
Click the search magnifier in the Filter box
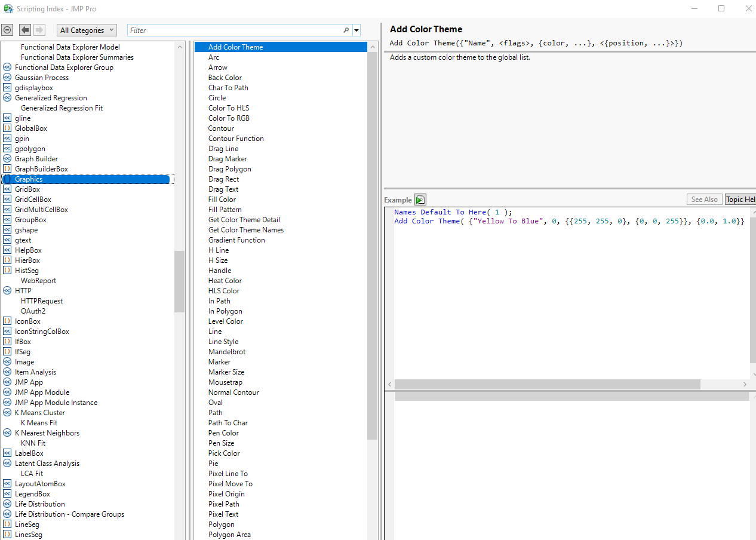pyautogui.click(x=346, y=29)
